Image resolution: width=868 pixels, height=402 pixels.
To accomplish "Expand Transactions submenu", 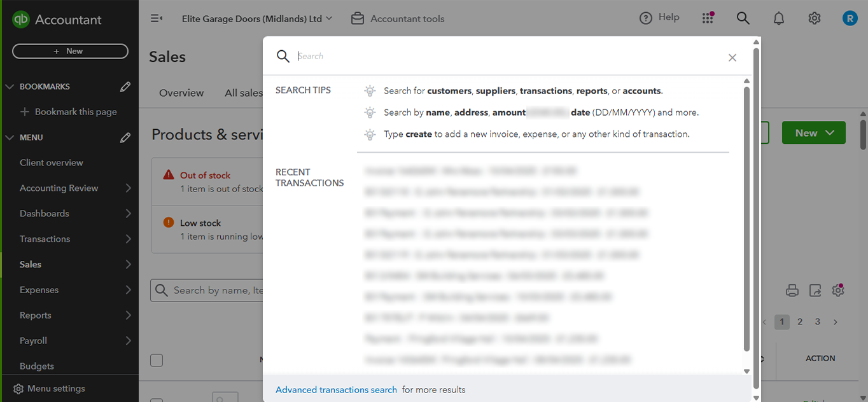I will (129, 239).
